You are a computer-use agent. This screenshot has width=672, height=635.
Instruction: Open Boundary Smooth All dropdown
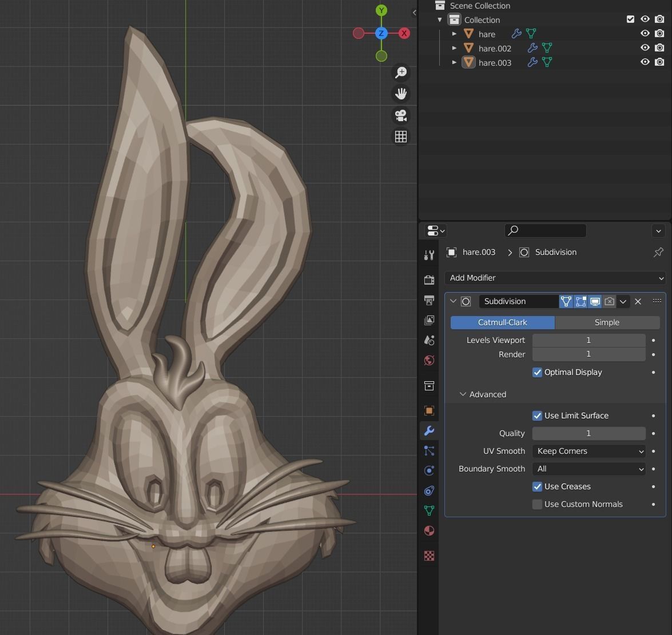[x=589, y=469]
